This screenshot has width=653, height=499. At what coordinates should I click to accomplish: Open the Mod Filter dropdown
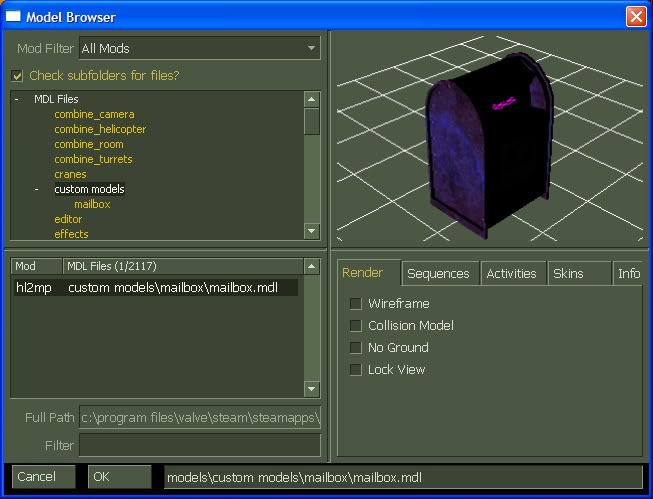coord(199,48)
